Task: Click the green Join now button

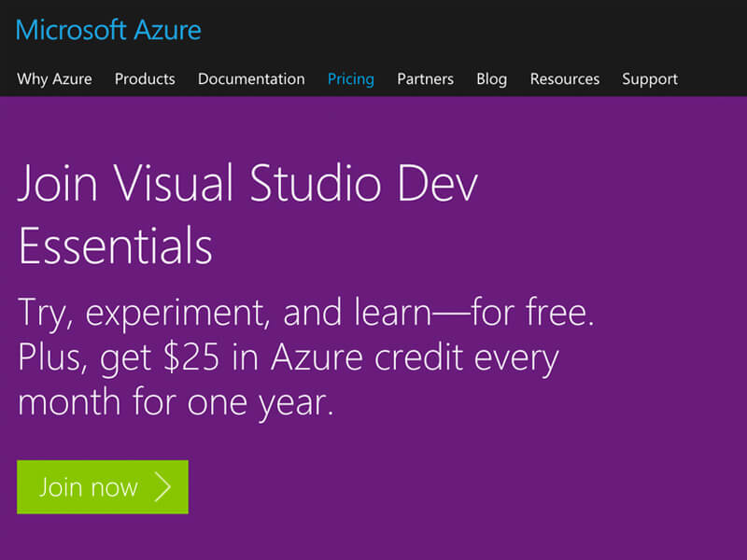Action: 103,486
